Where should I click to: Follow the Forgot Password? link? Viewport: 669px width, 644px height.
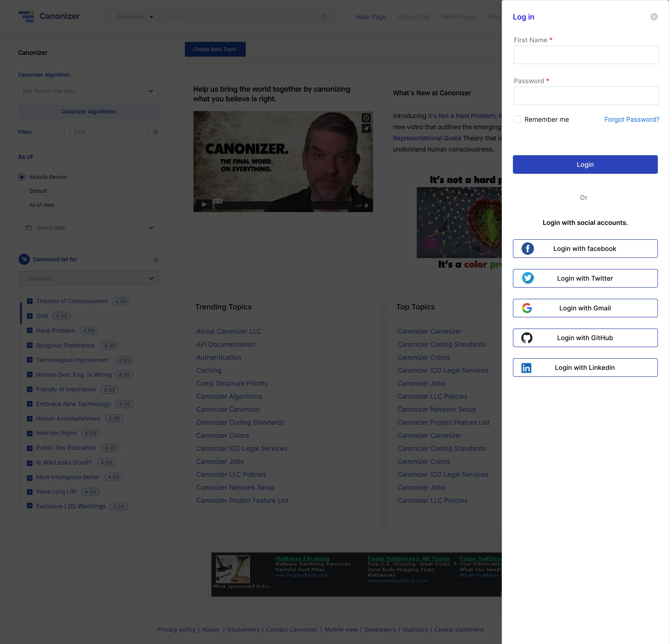click(x=631, y=119)
